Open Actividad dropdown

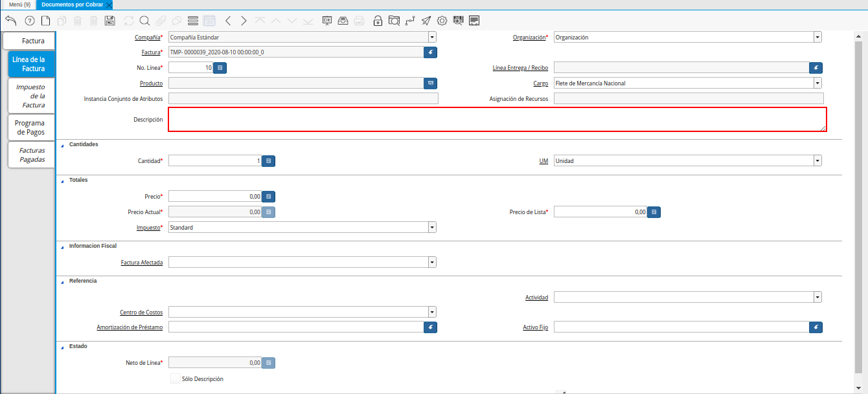tap(817, 297)
